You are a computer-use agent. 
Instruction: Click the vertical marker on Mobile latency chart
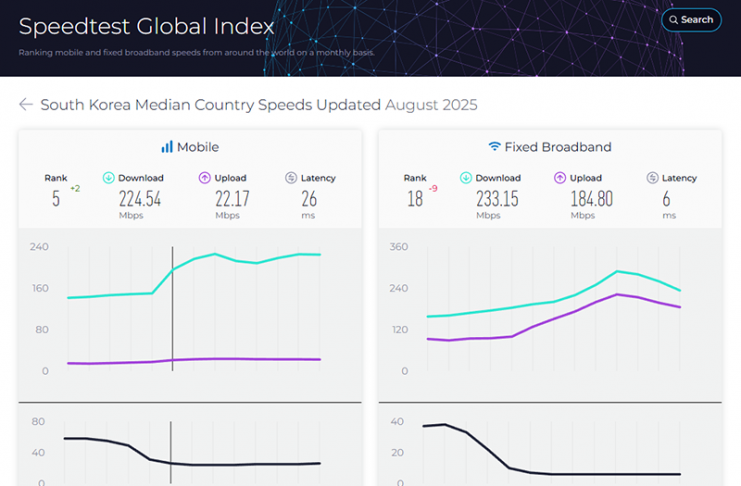170,450
